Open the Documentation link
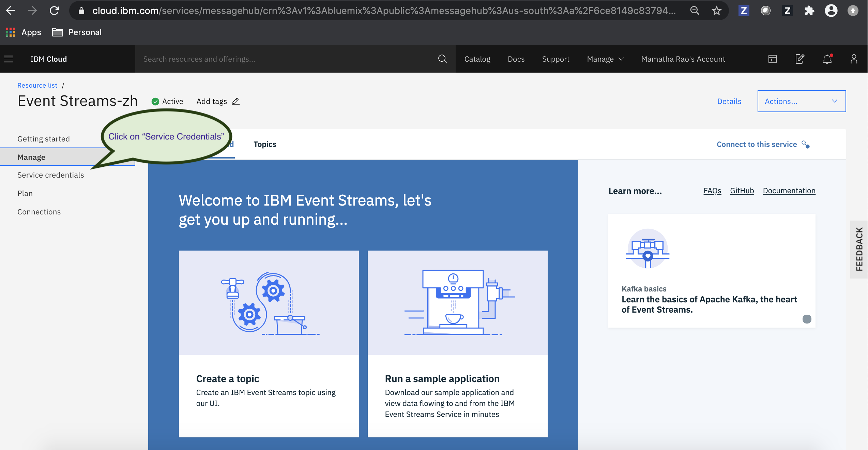 (789, 191)
